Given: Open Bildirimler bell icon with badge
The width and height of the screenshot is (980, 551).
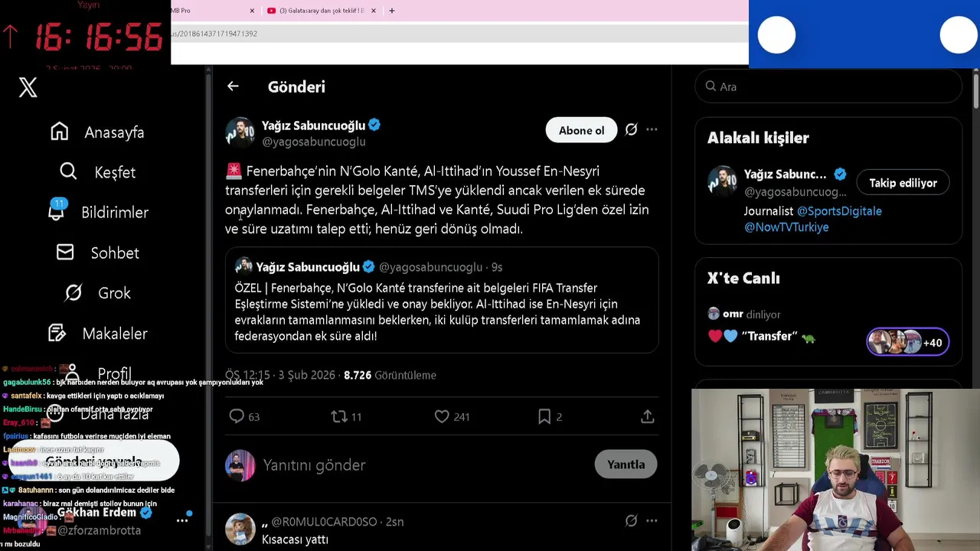Looking at the screenshot, I should [x=57, y=210].
